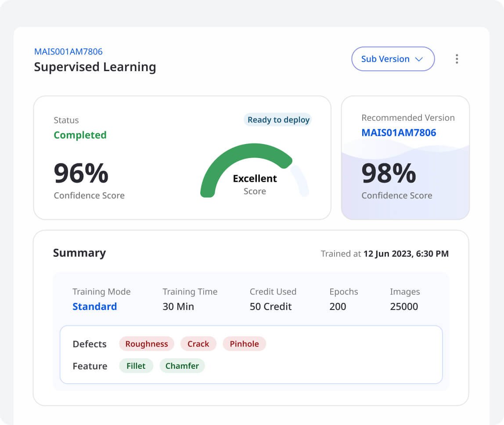Click the Completed status text
The height and width of the screenshot is (425, 504).
pyautogui.click(x=80, y=135)
